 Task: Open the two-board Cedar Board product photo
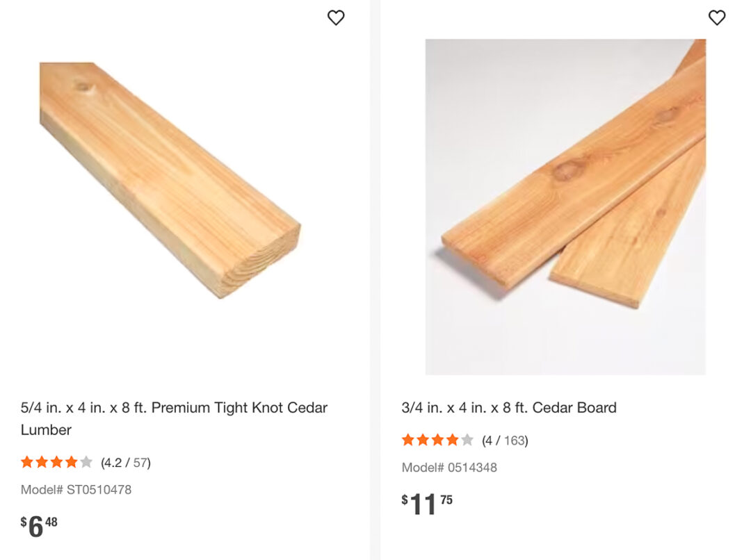click(x=565, y=207)
